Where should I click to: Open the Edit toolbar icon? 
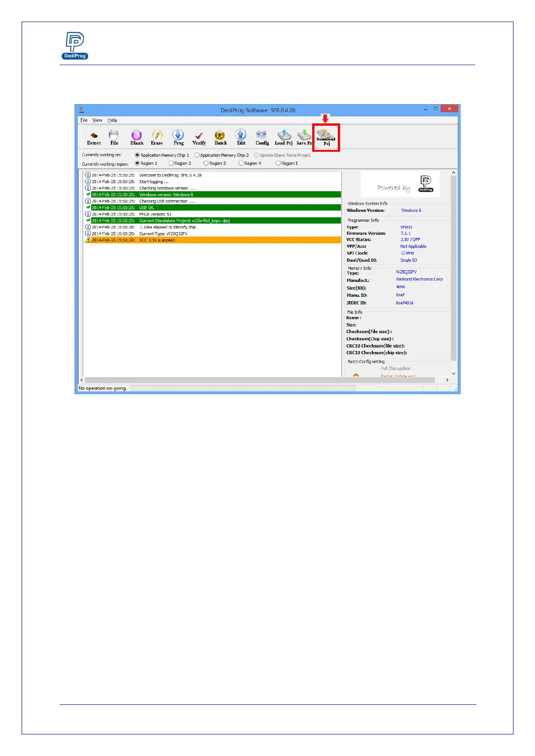pyautogui.click(x=241, y=137)
